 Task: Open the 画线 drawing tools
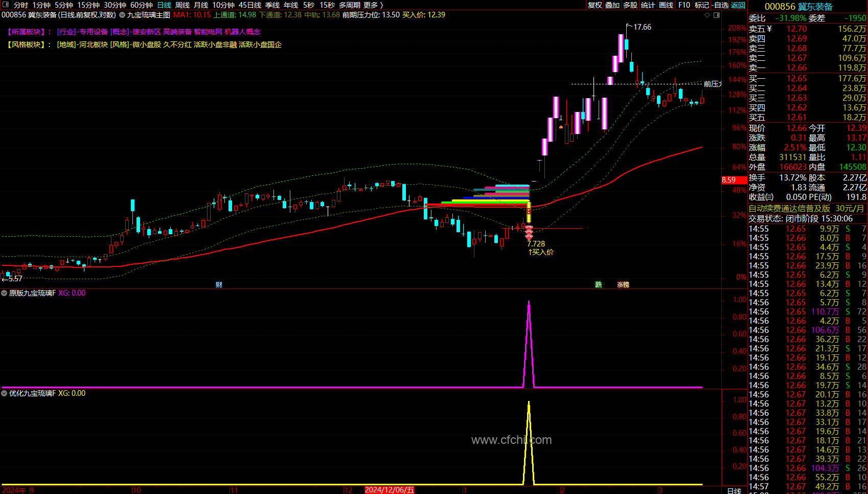(x=666, y=5)
